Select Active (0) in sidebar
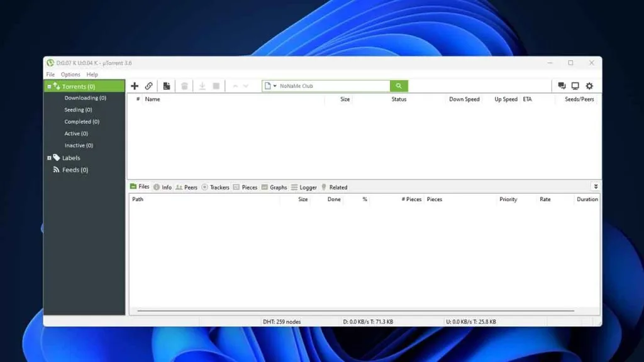The width and height of the screenshot is (644, 362). [x=76, y=133]
